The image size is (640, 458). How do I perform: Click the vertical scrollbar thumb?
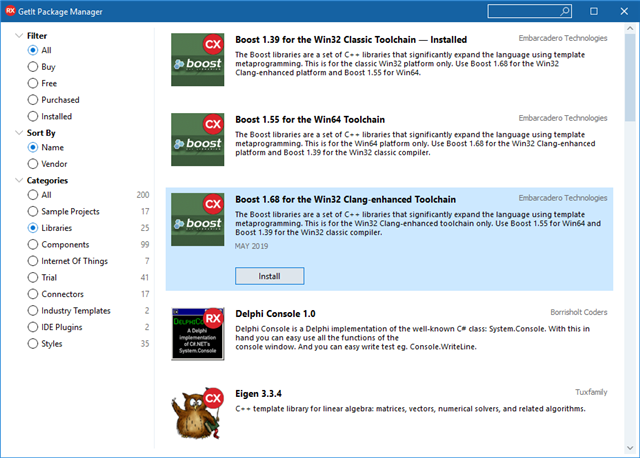(x=630, y=78)
